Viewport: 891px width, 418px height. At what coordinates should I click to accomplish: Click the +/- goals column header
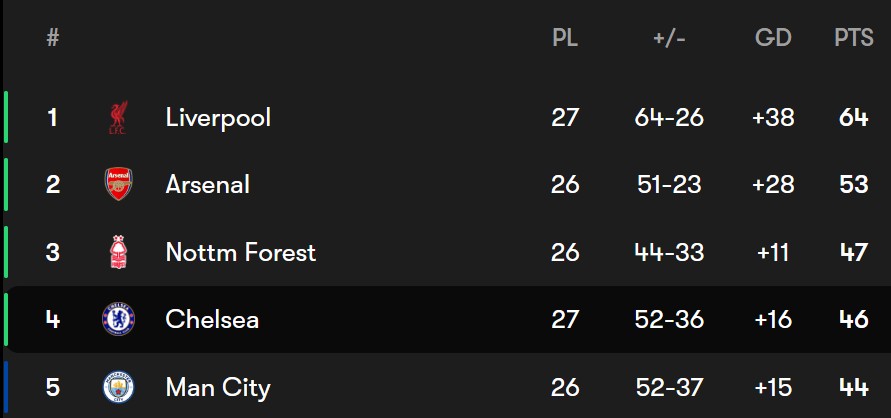[x=669, y=39]
